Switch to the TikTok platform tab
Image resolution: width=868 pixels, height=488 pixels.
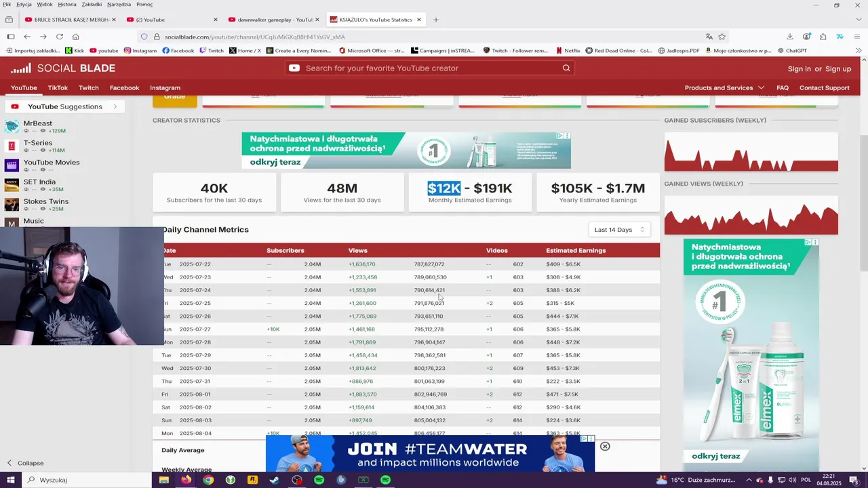pyautogui.click(x=58, y=87)
